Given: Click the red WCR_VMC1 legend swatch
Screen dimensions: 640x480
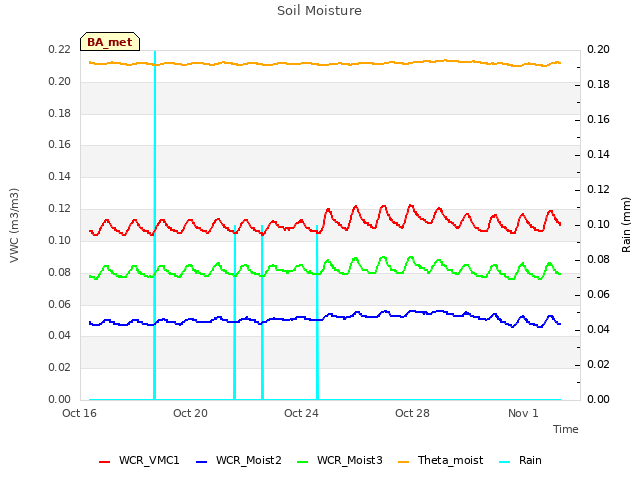Looking at the screenshot, I should pos(104,462).
